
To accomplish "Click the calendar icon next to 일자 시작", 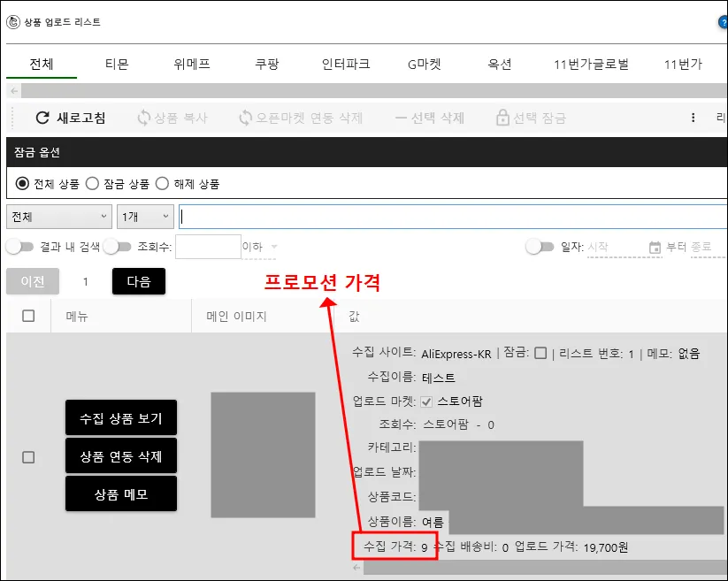I will pyautogui.click(x=655, y=248).
